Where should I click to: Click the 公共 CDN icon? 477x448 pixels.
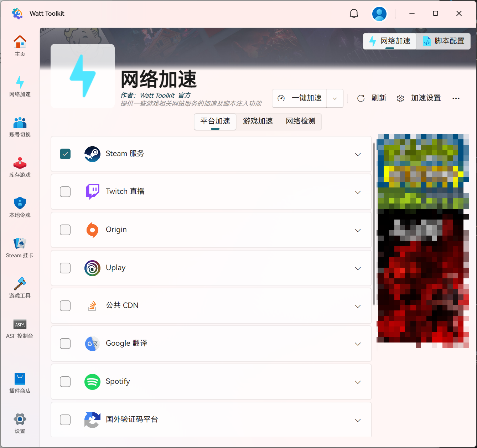coord(92,306)
